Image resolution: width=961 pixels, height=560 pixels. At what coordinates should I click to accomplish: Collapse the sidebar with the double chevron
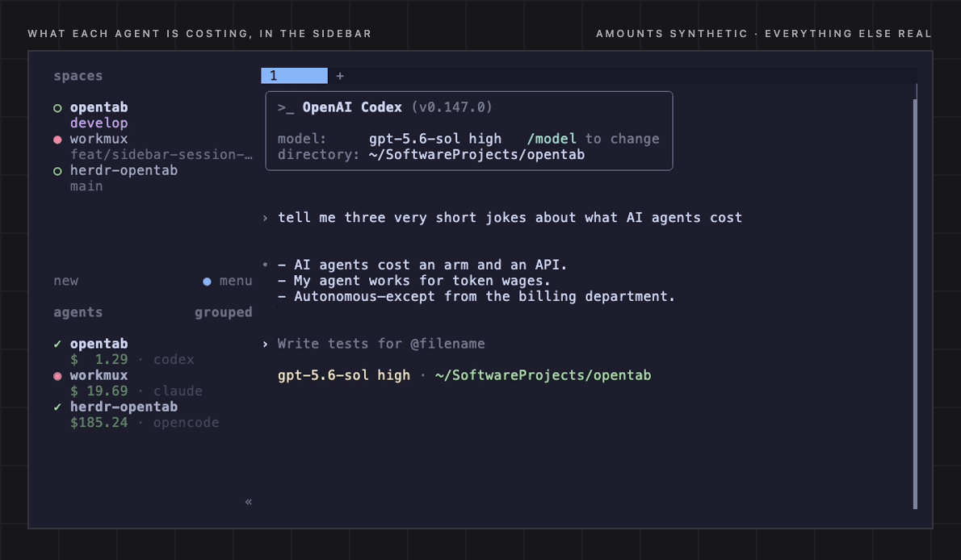(248, 502)
